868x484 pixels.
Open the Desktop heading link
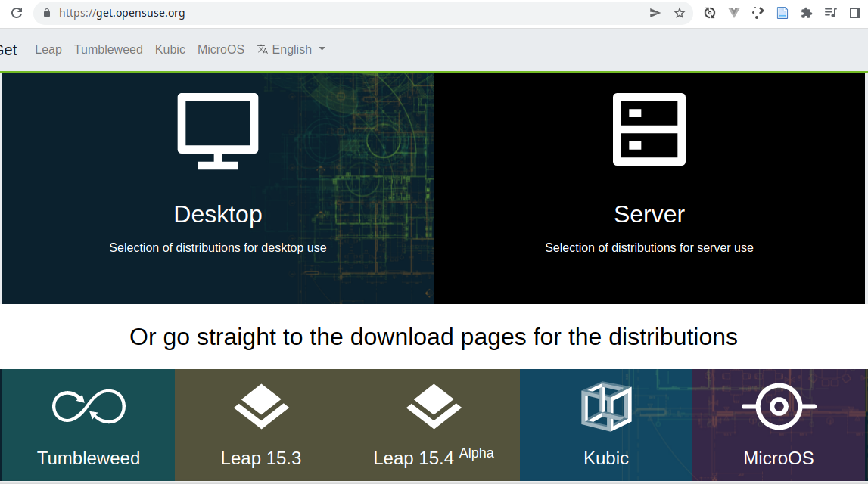pyautogui.click(x=218, y=214)
